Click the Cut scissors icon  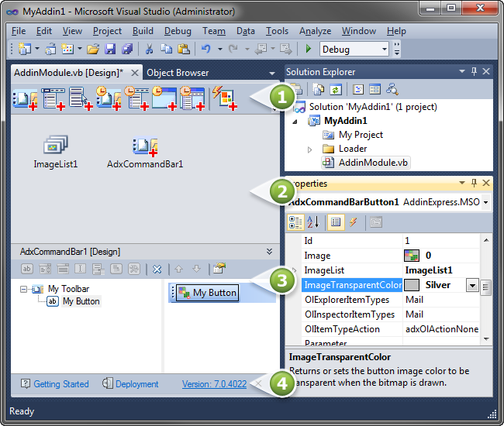[x=149, y=49]
